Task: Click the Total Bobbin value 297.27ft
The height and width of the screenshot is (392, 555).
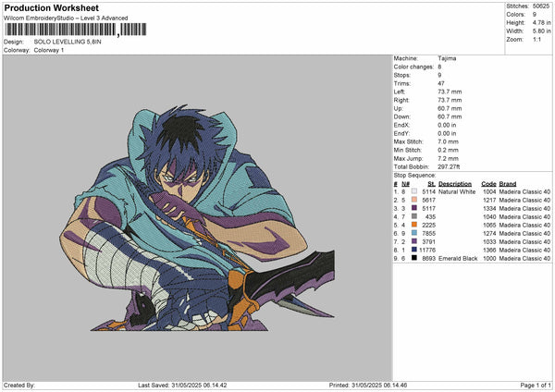Action: point(449,166)
